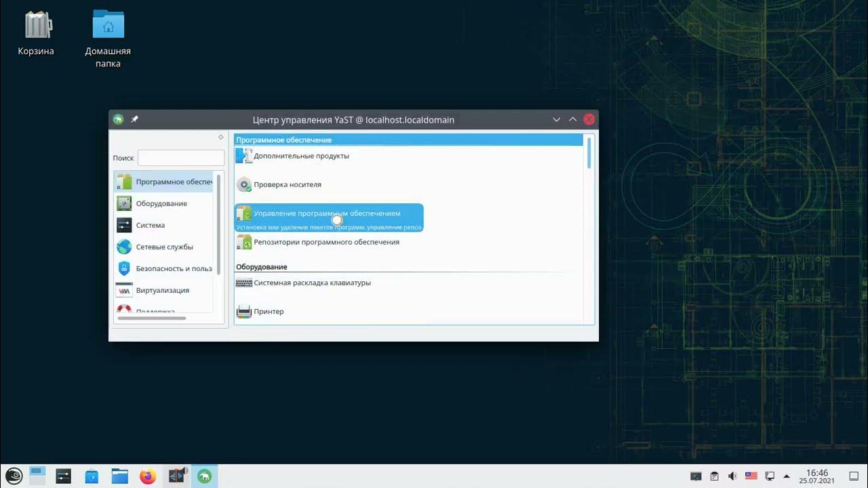Select Безопасность и пользователи category in sidebar
This screenshot has width=868, height=488.
163,268
